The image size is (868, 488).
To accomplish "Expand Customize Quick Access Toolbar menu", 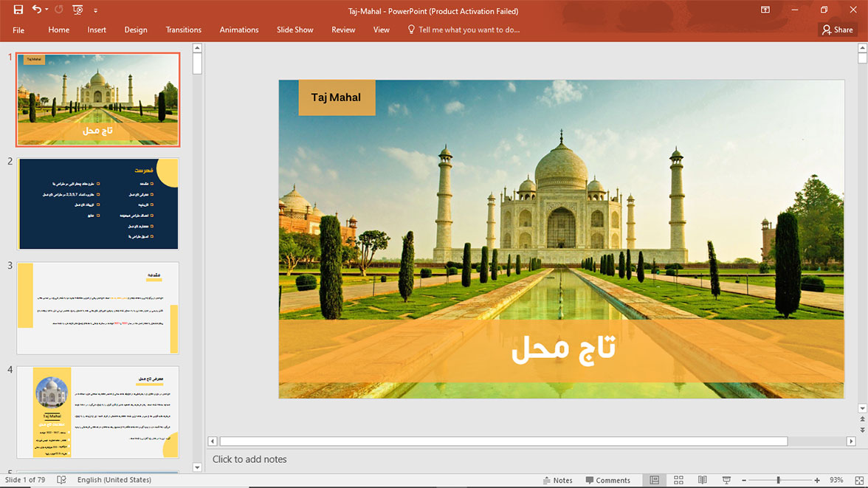I will [x=96, y=11].
